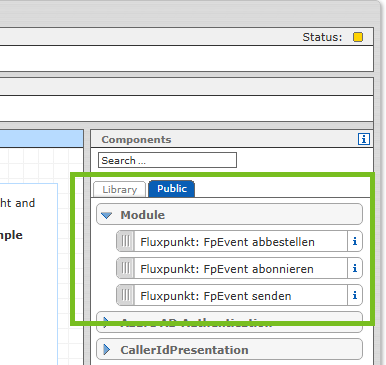Viewport: 386px width, 365px height.
Task: Show info for FpEvent abbestellen
Action: tap(355, 241)
